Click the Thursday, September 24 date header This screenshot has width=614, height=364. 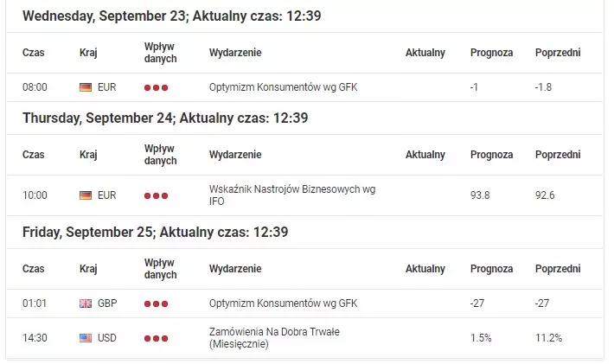click(x=165, y=118)
